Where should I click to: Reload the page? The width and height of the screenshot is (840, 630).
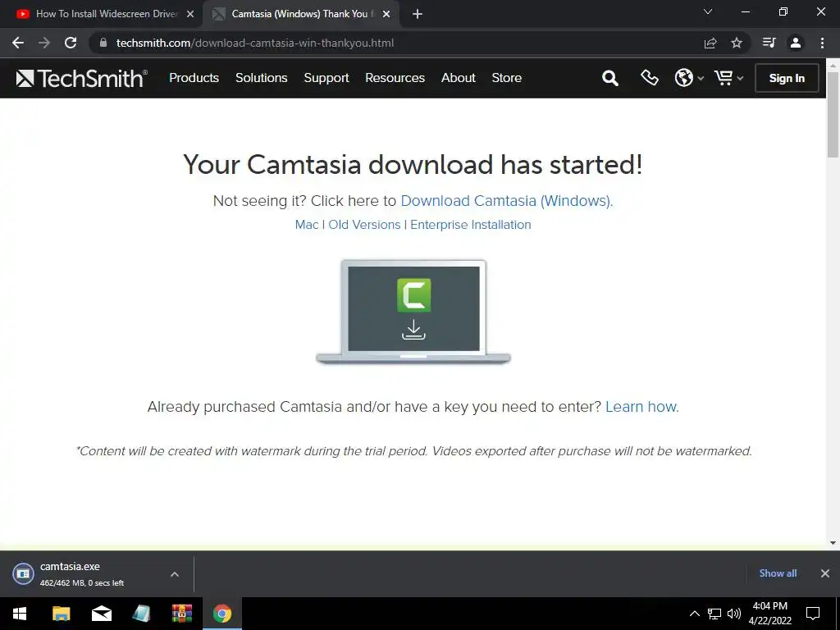(71, 43)
